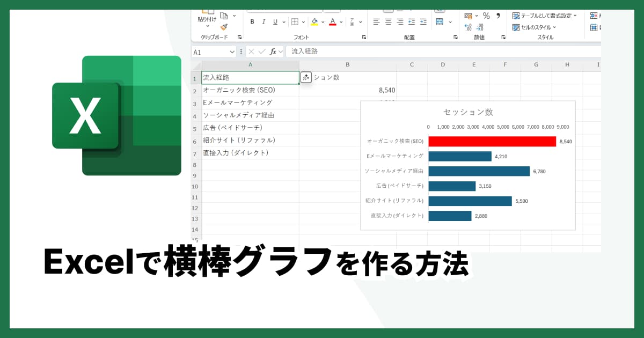Click the fx insert function button
The height and width of the screenshot is (338, 644).
(x=274, y=51)
